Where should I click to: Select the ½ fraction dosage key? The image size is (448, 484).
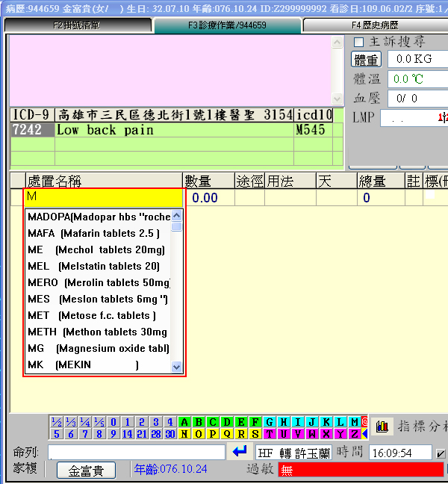tap(56, 422)
